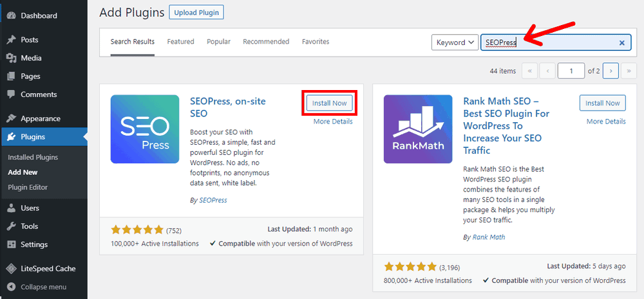Open the RankMath plugin logo thumbnail

coord(418,129)
